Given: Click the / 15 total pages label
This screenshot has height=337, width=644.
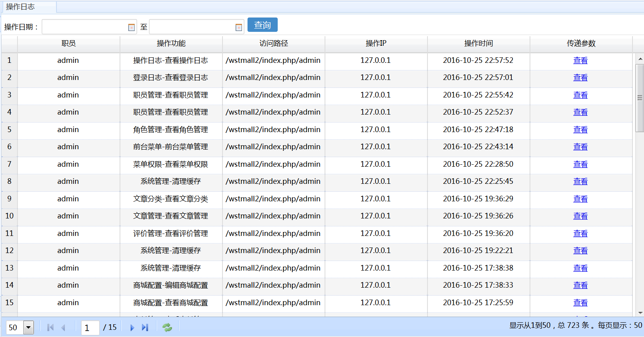Looking at the screenshot, I should 110,327.
